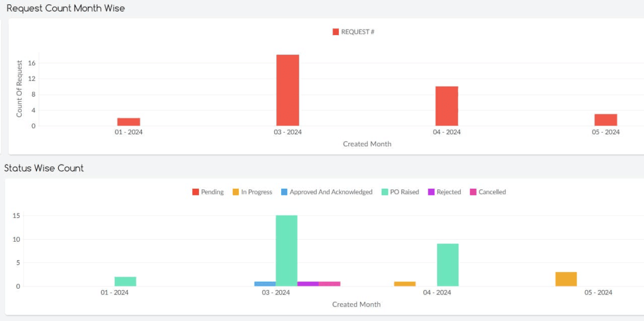Toggle the Rejected legend entry
This screenshot has height=321, width=644.
pos(445,192)
